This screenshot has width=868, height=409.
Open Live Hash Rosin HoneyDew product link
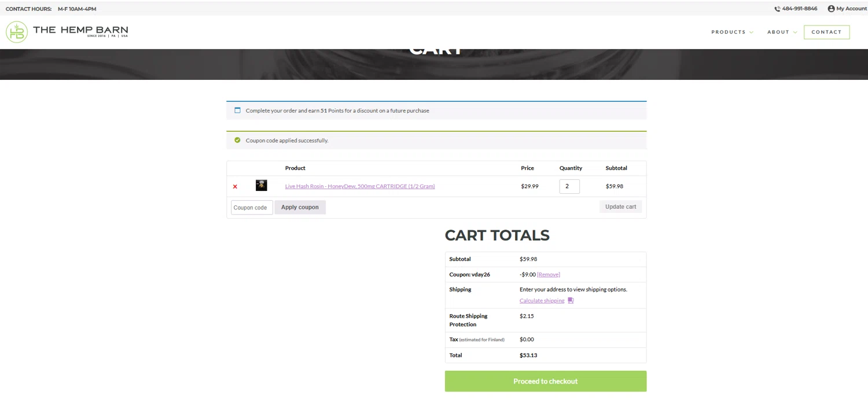point(360,186)
